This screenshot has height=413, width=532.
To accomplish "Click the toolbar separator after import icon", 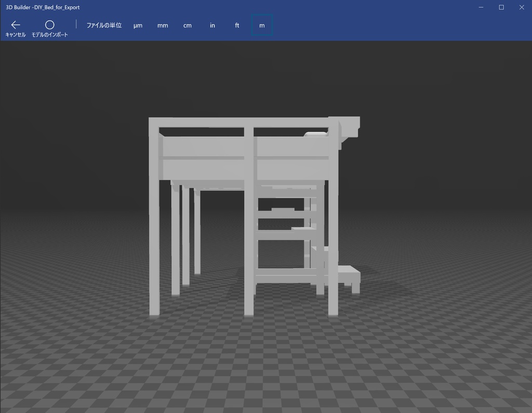I will tap(76, 24).
